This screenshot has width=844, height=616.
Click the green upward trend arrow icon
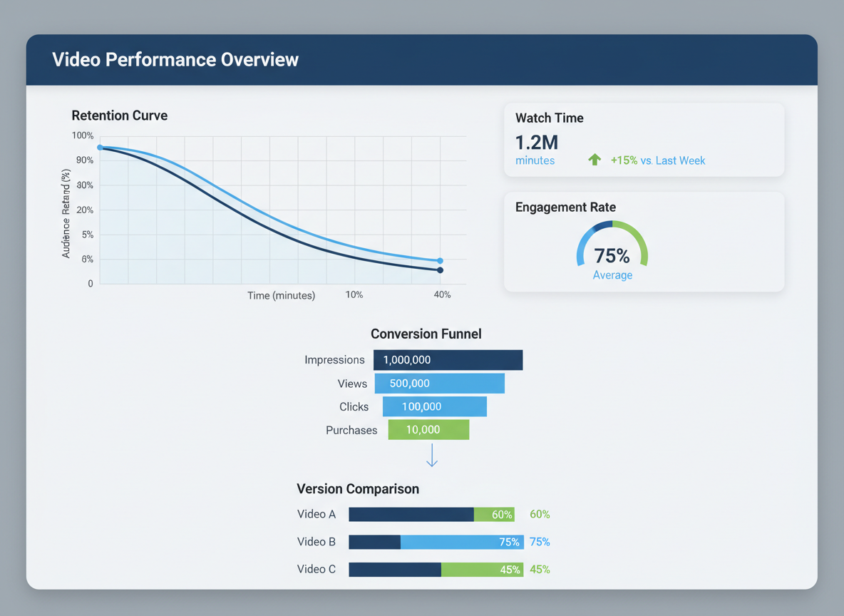[x=595, y=160]
